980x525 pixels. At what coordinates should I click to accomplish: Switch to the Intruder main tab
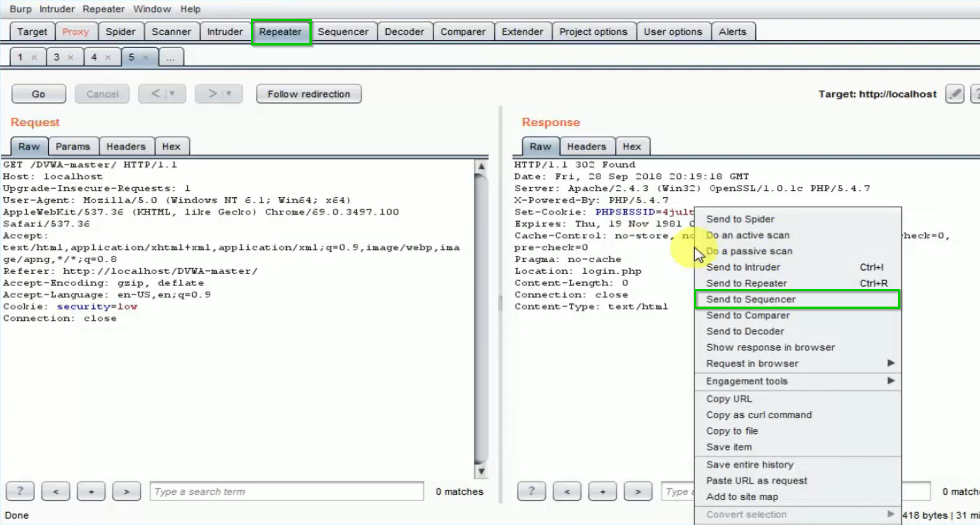225,32
